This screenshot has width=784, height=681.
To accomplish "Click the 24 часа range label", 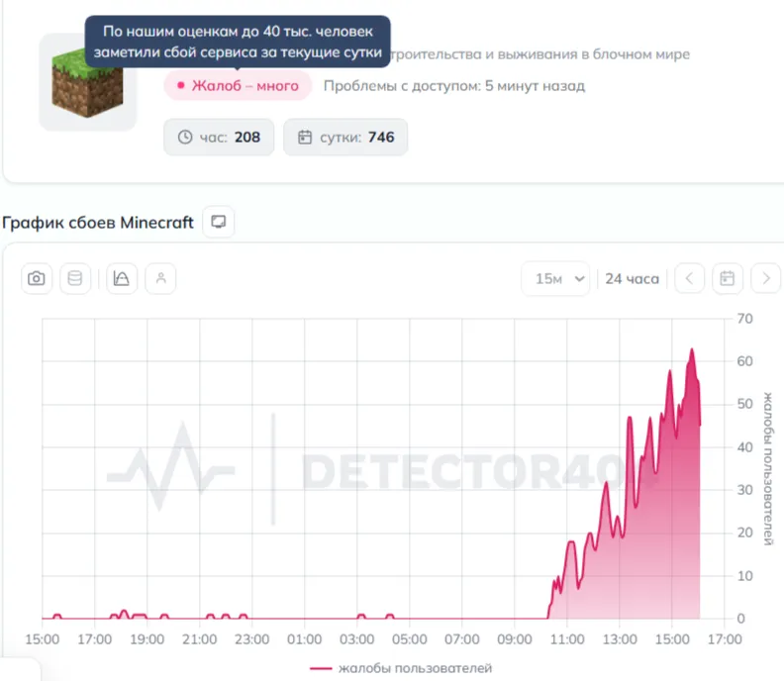I will (632, 278).
